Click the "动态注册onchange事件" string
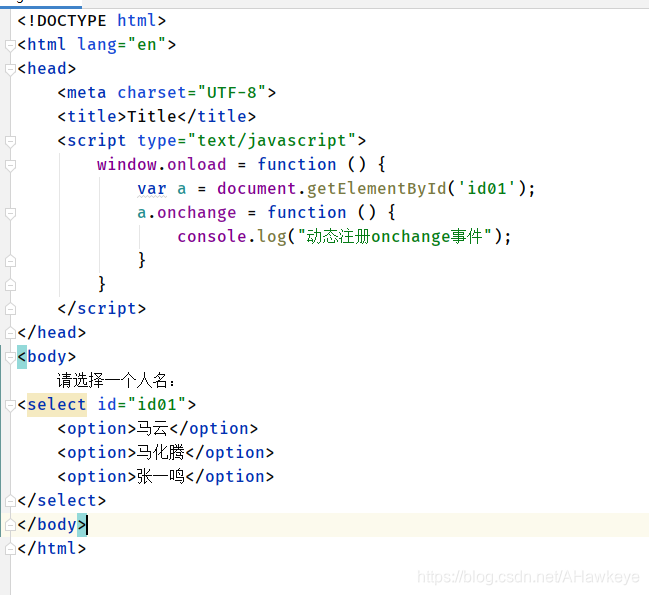The height and width of the screenshot is (595, 649). tap(394, 237)
